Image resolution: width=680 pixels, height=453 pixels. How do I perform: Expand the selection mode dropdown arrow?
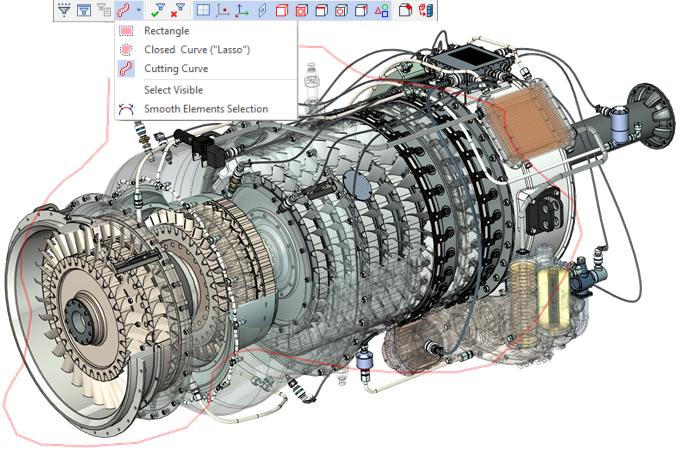[138, 10]
